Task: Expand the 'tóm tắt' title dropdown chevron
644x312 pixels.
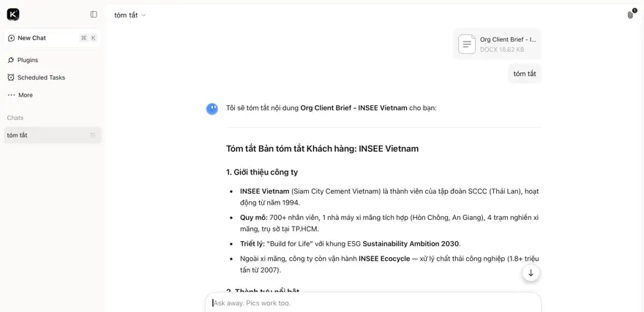Action: 143,15
